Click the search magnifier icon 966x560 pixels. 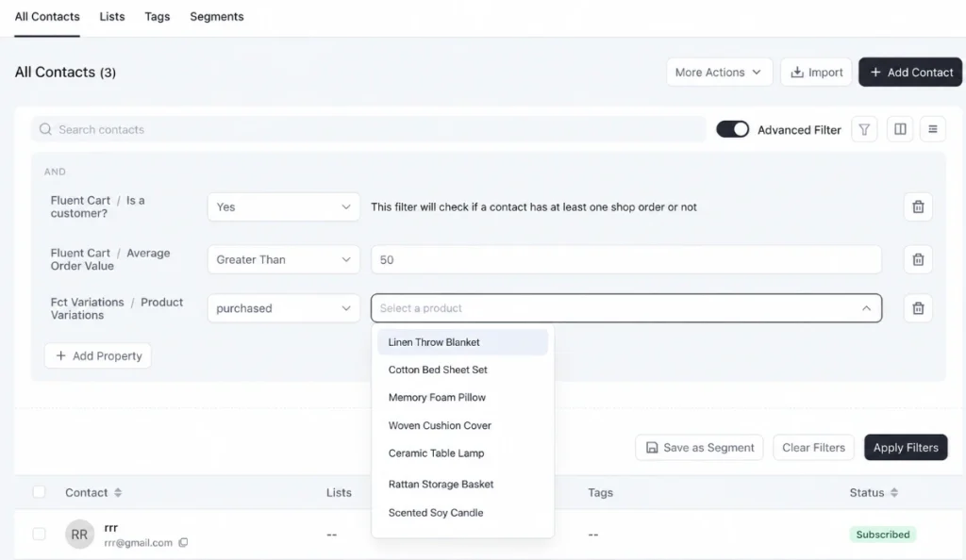pos(45,129)
